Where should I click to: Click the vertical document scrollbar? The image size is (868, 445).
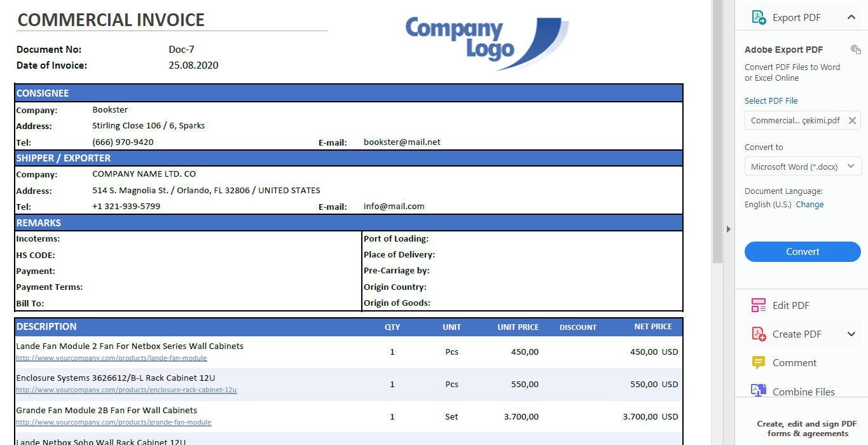coord(719,127)
